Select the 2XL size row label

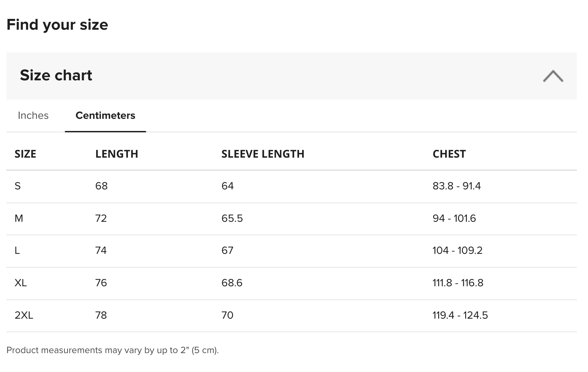24,315
